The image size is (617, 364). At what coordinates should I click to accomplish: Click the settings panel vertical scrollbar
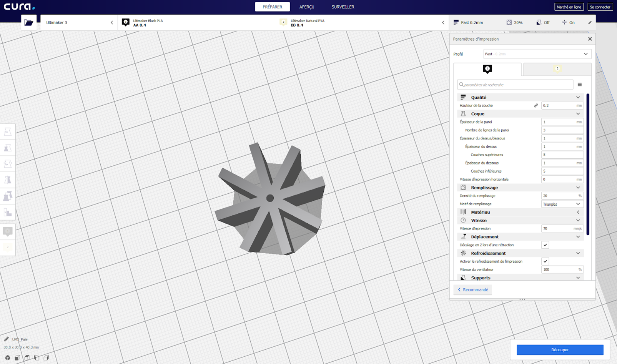pos(588,165)
